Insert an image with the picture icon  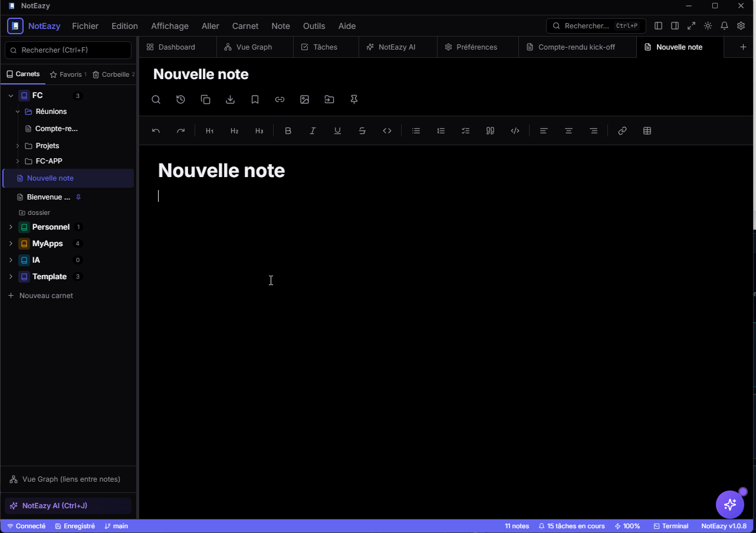[x=304, y=100]
